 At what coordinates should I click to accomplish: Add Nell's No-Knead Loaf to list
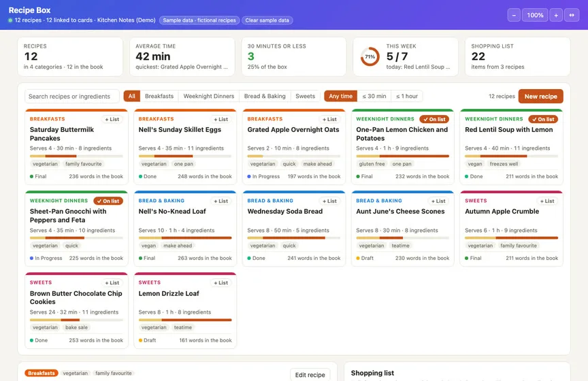coord(221,201)
